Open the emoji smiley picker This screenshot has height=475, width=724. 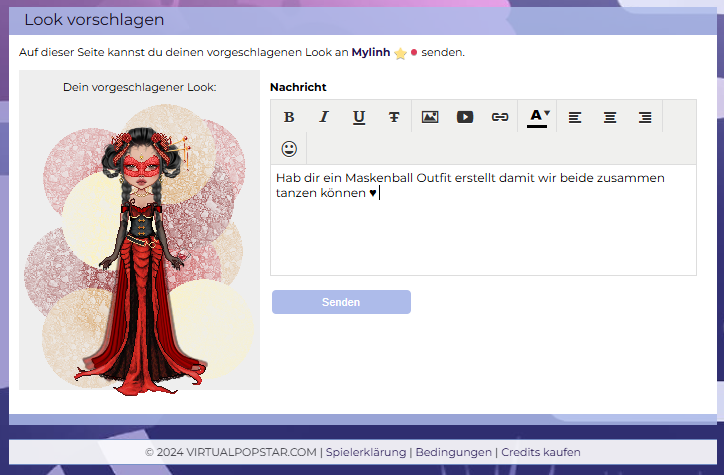tap(289, 149)
